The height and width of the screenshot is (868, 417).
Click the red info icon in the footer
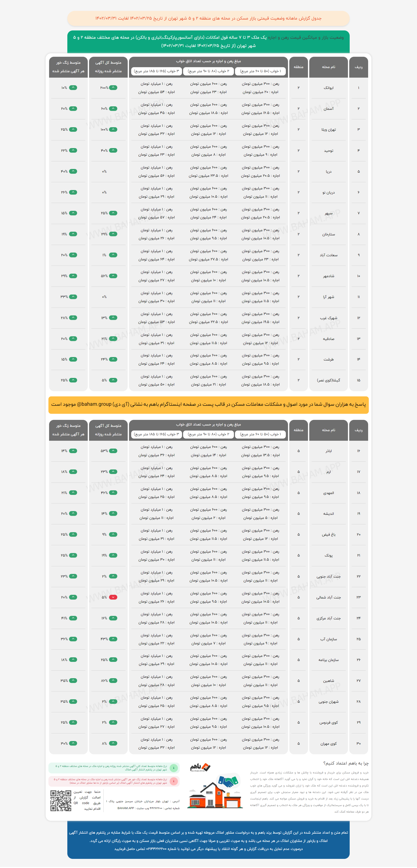tap(174, 781)
